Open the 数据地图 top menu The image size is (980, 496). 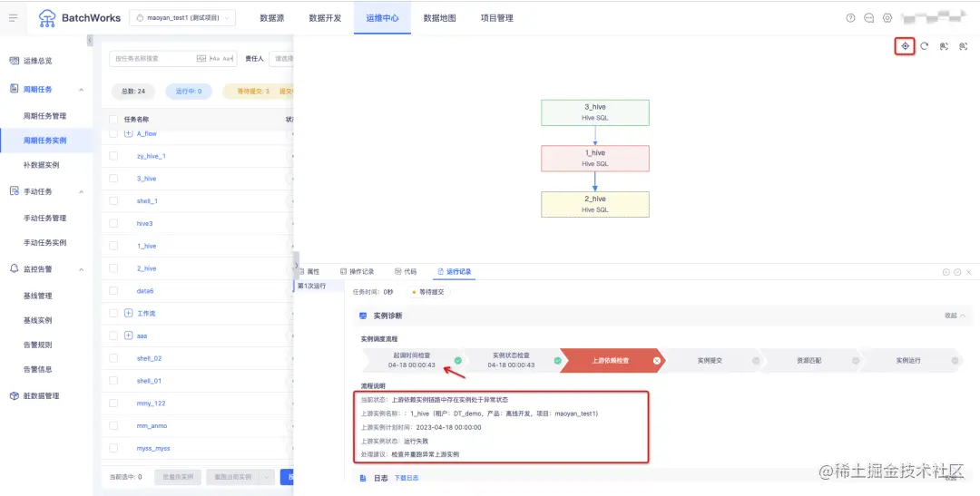(439, 18)
